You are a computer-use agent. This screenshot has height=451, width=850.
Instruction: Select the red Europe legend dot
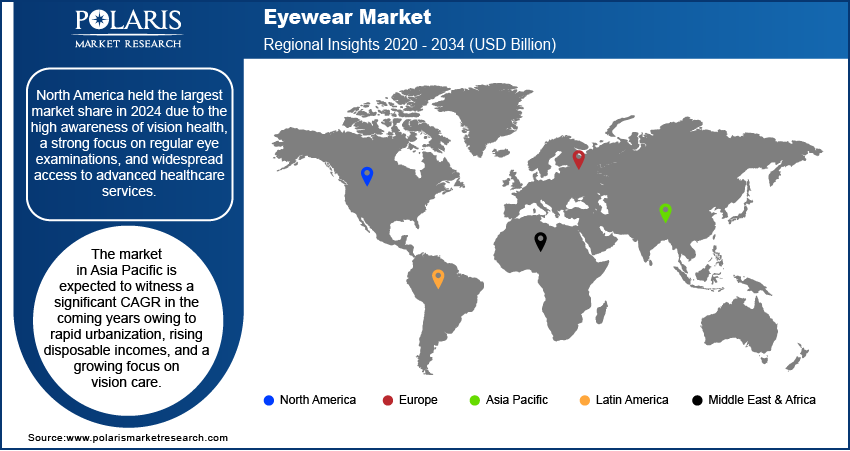tap(388, 401)
